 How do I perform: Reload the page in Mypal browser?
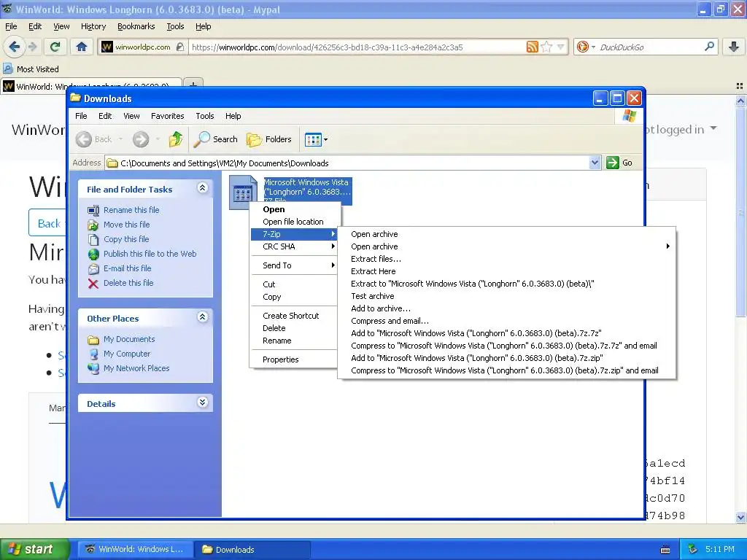tap(55, 47)
